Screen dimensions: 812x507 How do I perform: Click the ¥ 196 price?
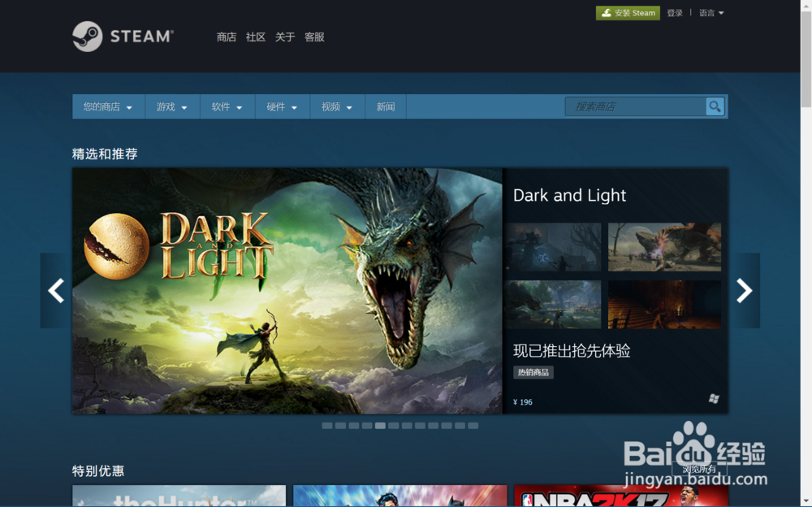(x=522, y=401)
